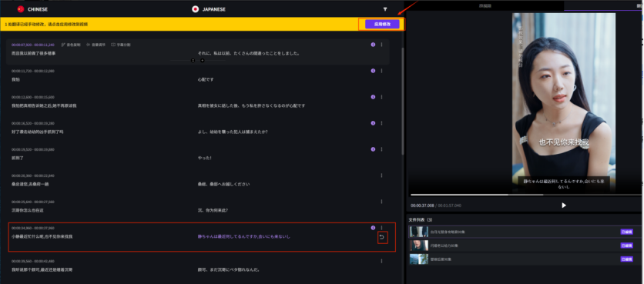Screen dimensions: 644x284
Task: Open three-dot menu on the 心配です row
Action: tap(381, 71)
